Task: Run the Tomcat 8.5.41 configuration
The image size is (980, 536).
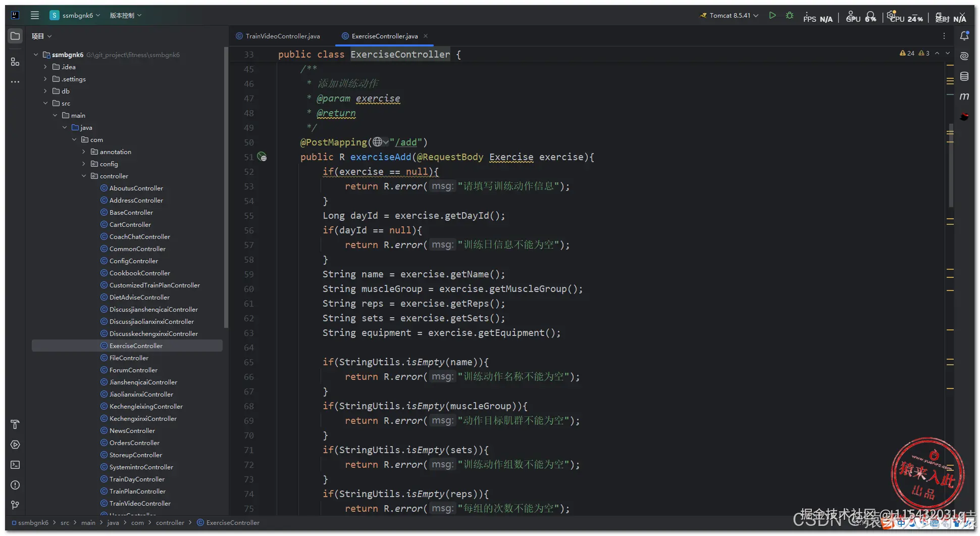Action: pos(772,16)
